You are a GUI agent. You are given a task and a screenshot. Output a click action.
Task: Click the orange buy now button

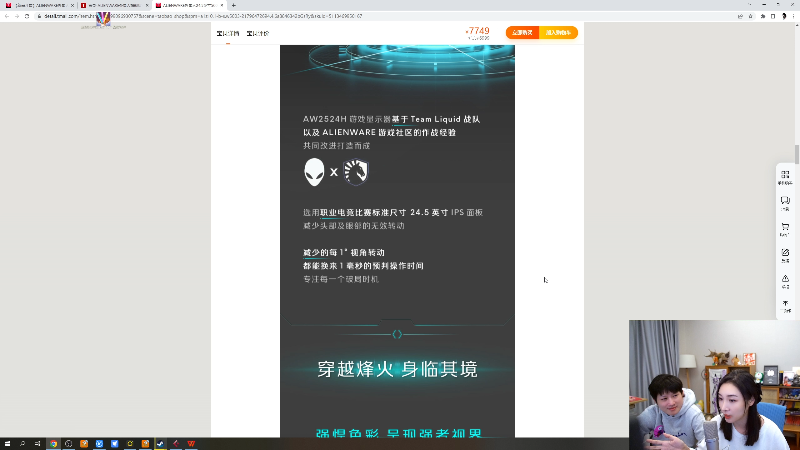point(522,33)
